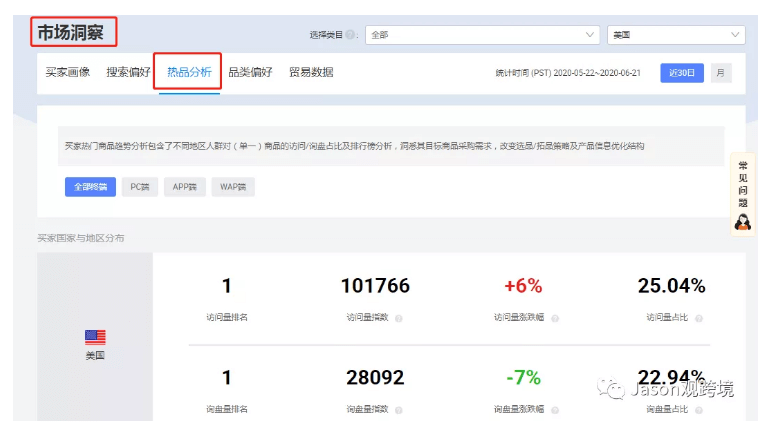Screen dimensions: 767x436
Task: Click the 近30日 time range button
Action: click(x=682, y=73)
